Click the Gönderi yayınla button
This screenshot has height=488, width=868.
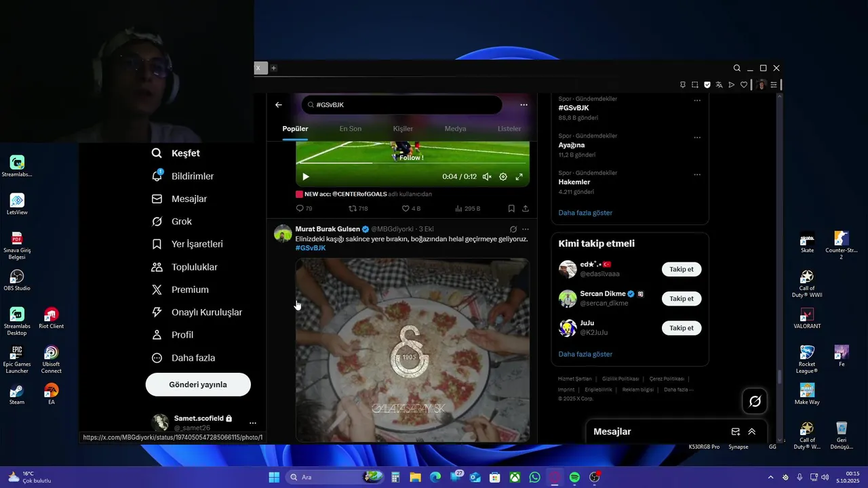point(198,384)
